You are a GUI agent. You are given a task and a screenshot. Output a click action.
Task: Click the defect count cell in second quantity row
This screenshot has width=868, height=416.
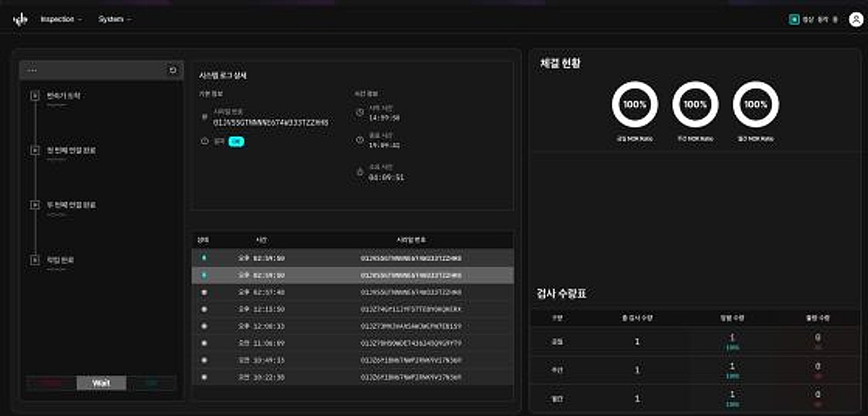pos(818,370)
